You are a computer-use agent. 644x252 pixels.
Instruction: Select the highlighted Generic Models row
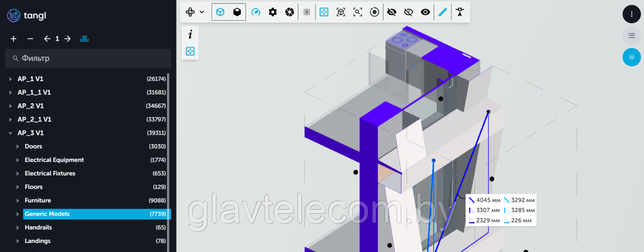(97, 214)
